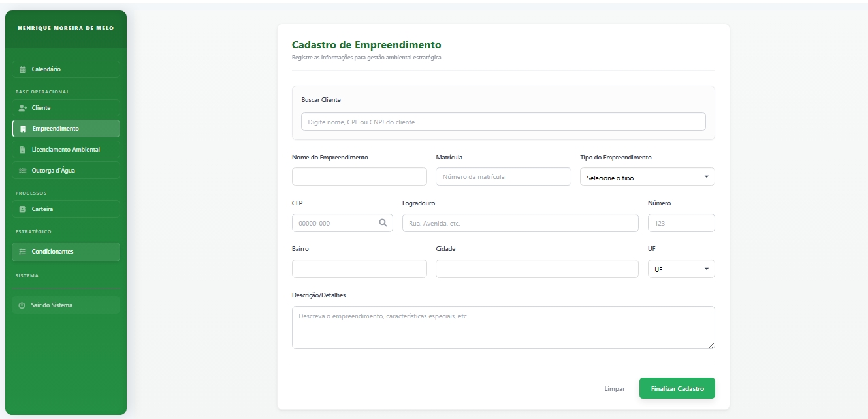Click the textarea resize handle corner
Image resolution: width=868 pixels, height=419 pixels.
pos(711,345)
